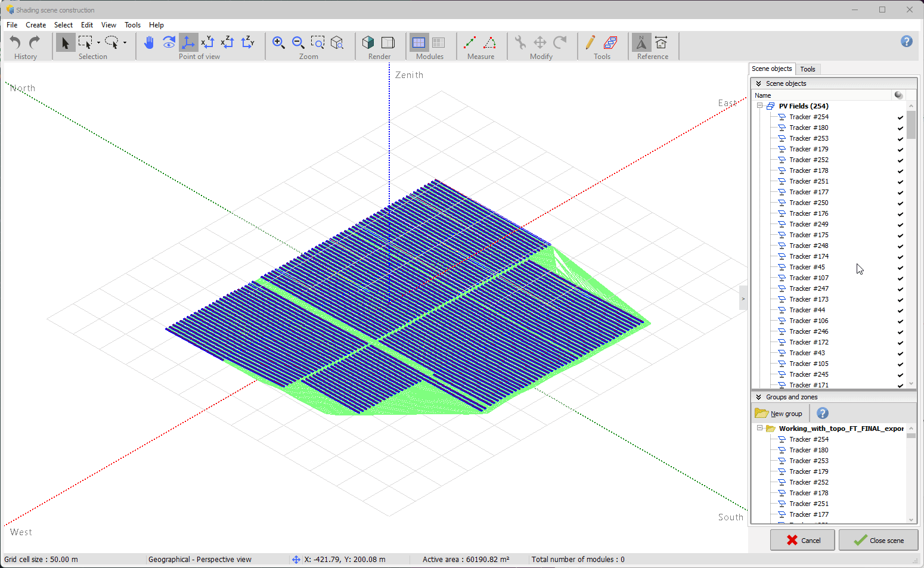Activate the orbit view eye tool
This screenshot has height=568, width=924.
(x=169, y=42)
